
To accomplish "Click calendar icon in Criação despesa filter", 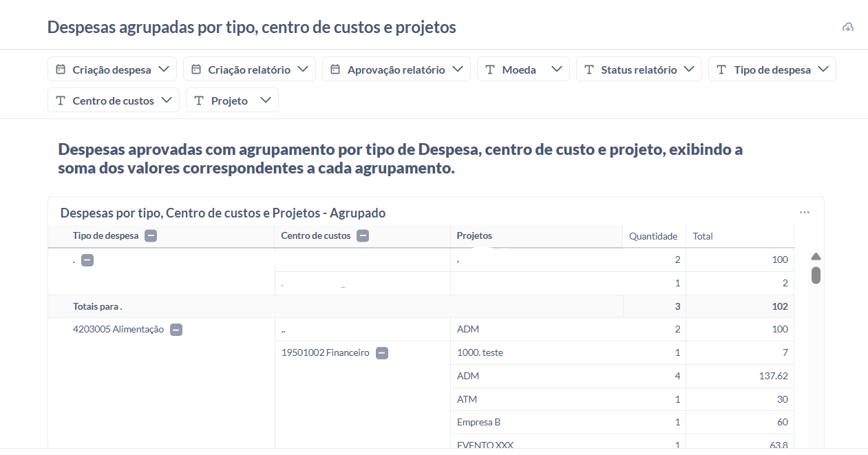I will (x=61, y=70).
